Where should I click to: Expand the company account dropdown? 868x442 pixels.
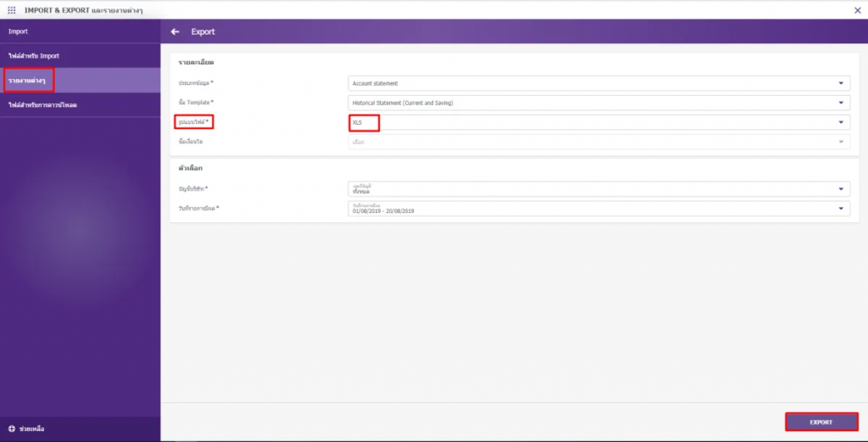pyautogui.click(x=599, y=189)
